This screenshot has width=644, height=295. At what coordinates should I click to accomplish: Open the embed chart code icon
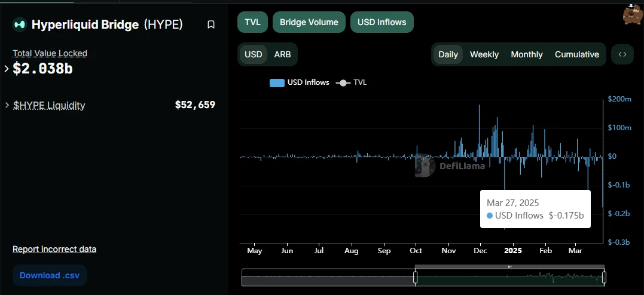(x=622, y=54)
